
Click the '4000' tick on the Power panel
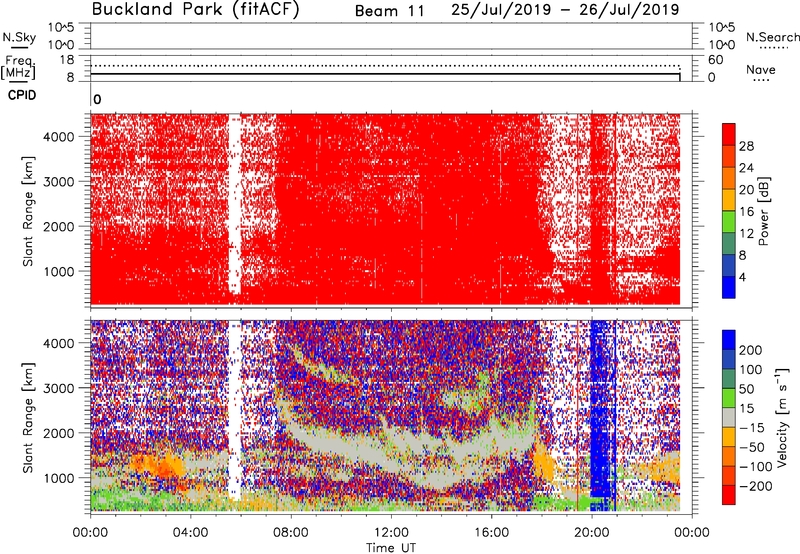point(59,137)
